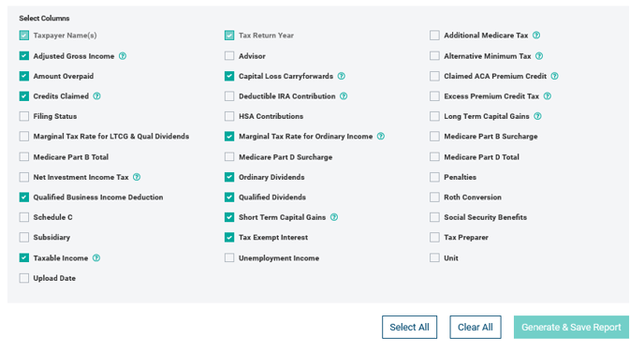Open info icon next to Long Term Capital Gains
The height and width of the screenshot is (352, 644).
click(x=537, y=116)
